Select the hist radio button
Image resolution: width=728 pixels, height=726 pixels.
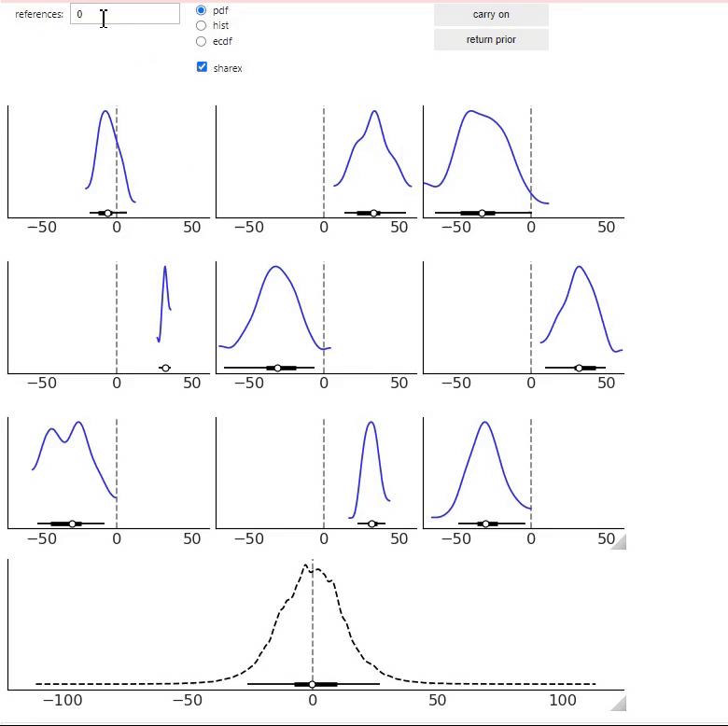click(201, 25)
